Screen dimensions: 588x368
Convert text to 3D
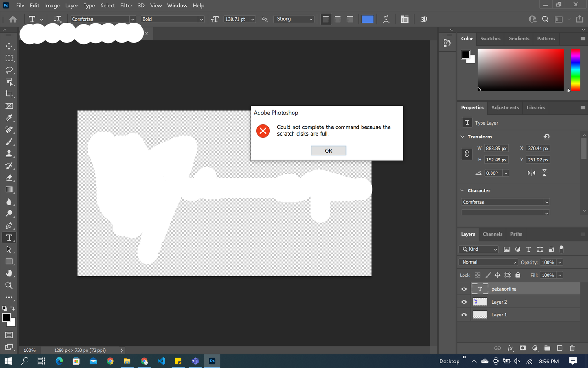(424, 19)
